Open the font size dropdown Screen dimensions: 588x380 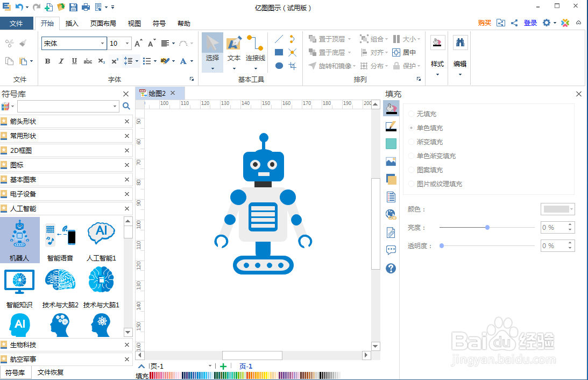127,44
